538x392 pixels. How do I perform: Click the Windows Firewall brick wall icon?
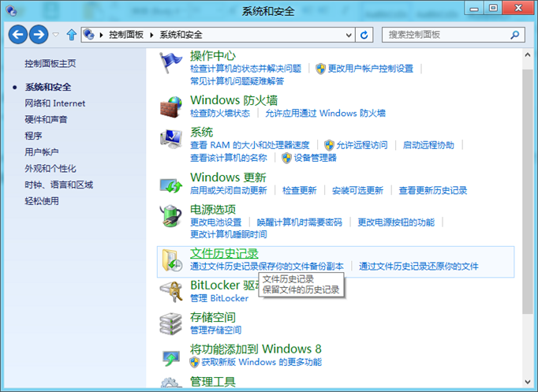pos(171,107)
